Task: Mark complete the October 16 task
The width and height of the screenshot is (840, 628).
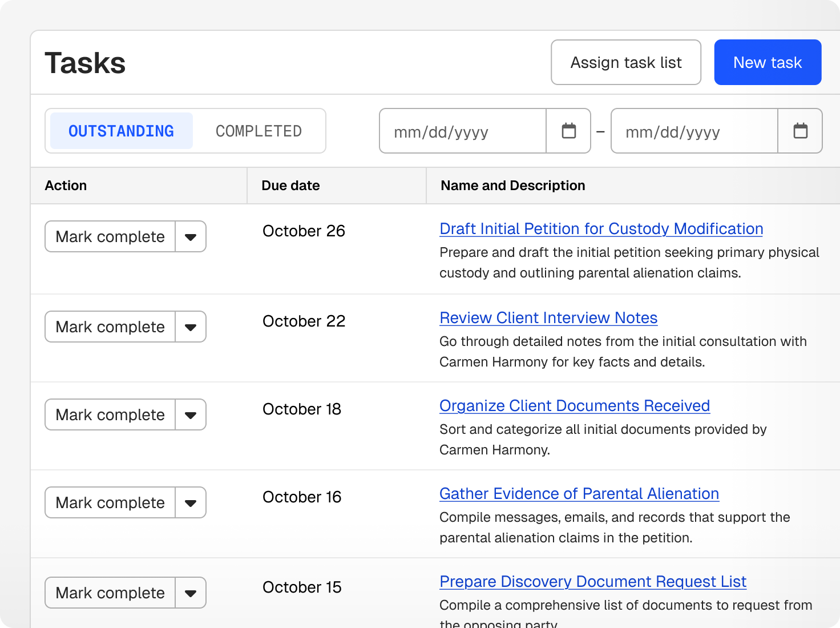Action: point(110,502)
